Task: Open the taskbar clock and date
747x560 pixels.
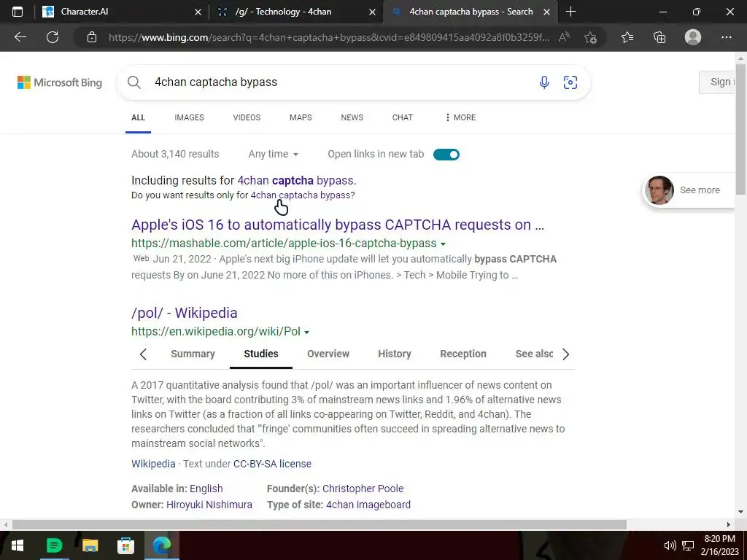Action: 719,545
